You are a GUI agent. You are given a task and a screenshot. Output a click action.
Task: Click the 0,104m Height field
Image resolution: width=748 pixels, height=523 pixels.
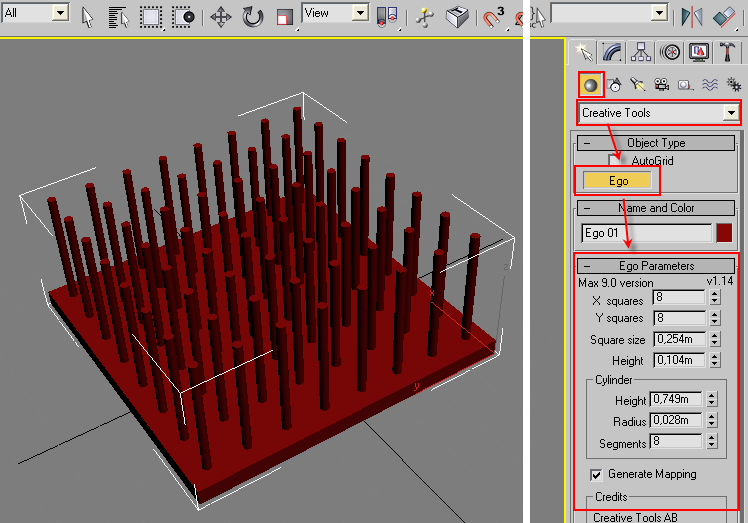pos(678,360)
